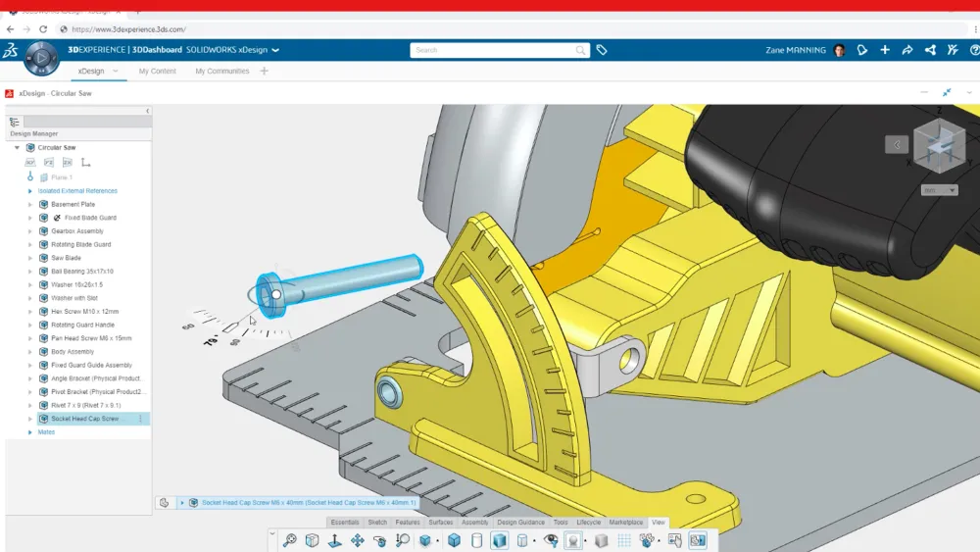This screenshot has height=552, width=980.
Task: Click the Zoom area magnifier tool
Action: coord(403,540)
